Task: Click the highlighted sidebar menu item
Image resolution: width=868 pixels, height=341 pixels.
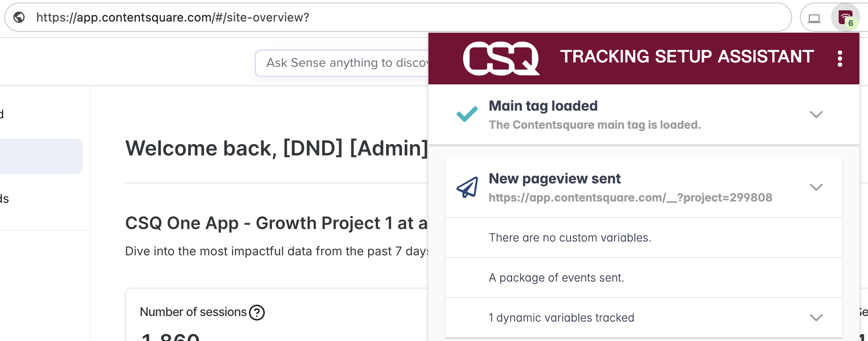Action: 41,156
